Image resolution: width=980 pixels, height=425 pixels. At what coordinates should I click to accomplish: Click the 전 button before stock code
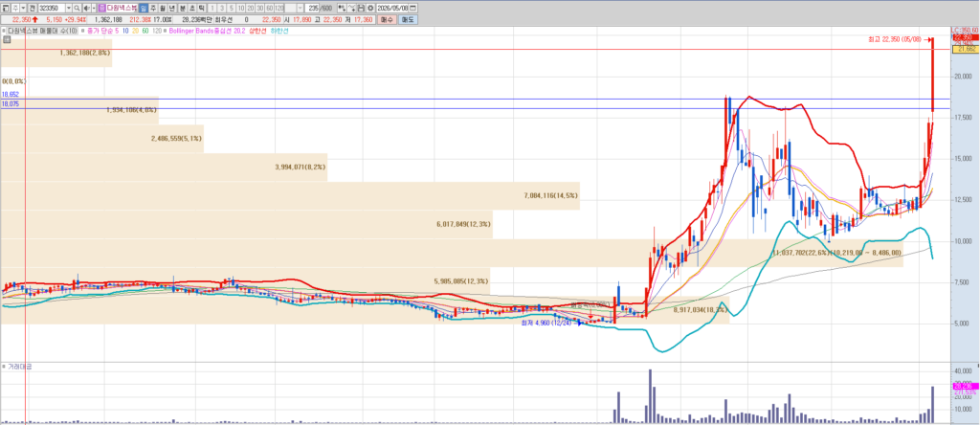(32, 8)
